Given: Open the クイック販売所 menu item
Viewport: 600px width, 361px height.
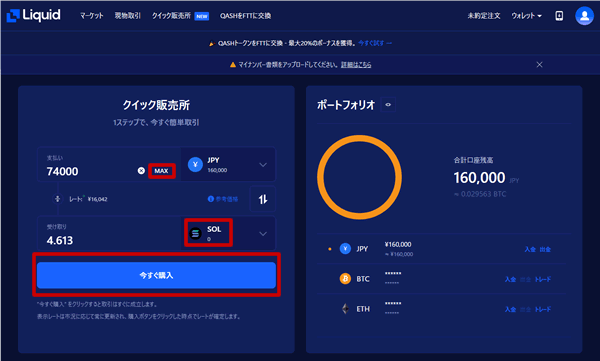Looking at the screenshot, I should [171, 16].
